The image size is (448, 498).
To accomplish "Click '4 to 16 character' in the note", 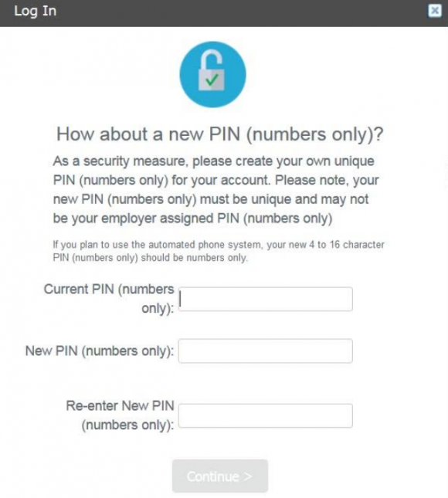I will [x=346, y=245].
